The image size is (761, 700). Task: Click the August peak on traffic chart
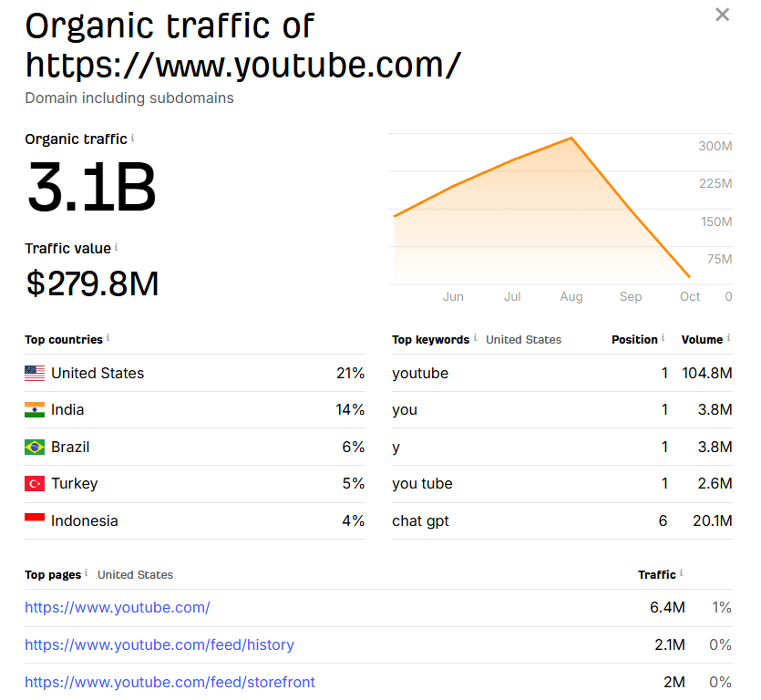click(571, 139)
